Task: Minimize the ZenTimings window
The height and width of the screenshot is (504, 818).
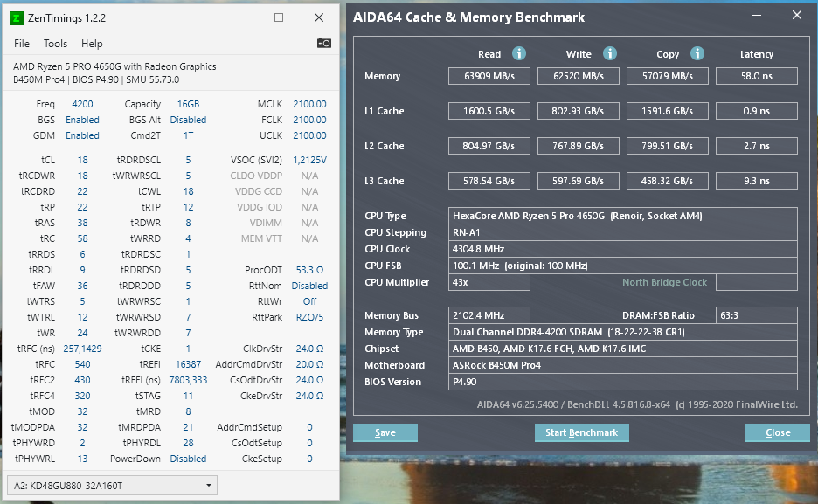Action: 239,17
